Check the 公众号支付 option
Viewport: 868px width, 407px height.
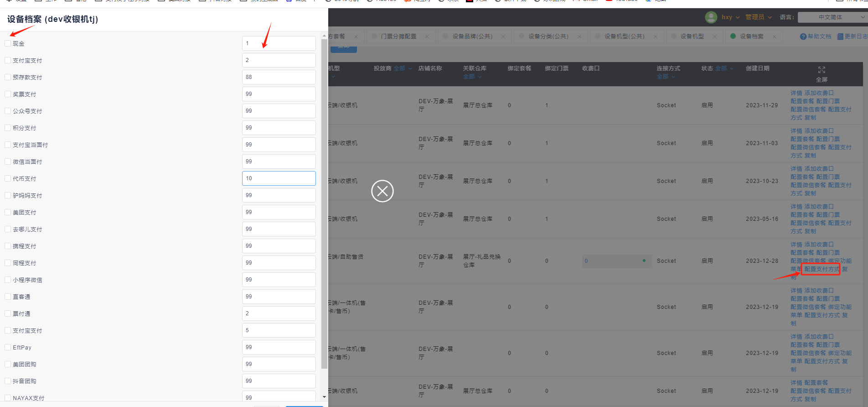point(8,111)
